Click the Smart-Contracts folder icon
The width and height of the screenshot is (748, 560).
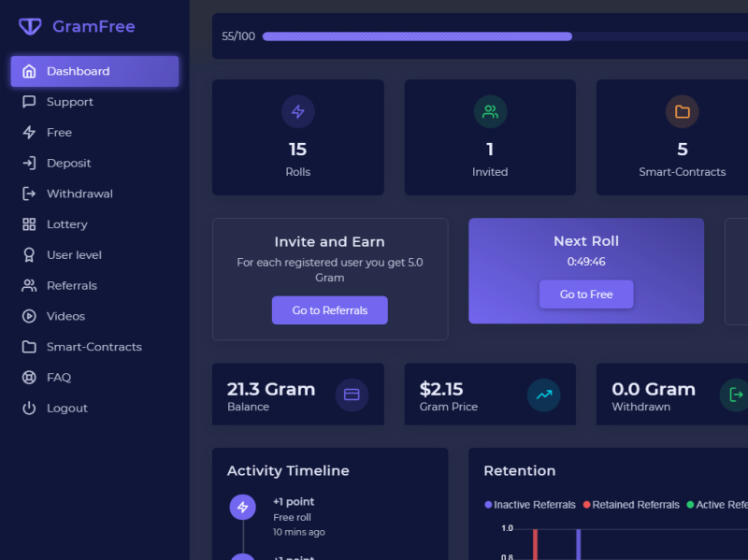(x=683, y=111)
